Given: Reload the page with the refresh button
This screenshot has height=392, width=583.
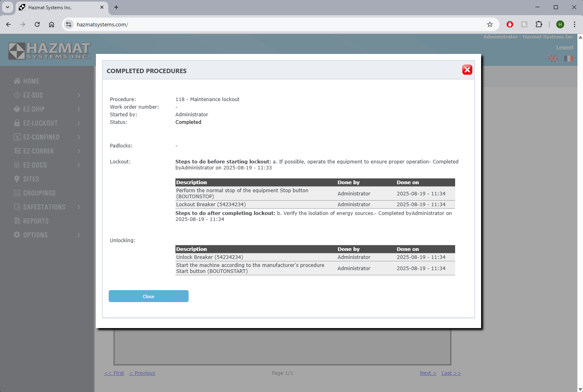Looking at the screenshot, I should (x=37, y=24).
